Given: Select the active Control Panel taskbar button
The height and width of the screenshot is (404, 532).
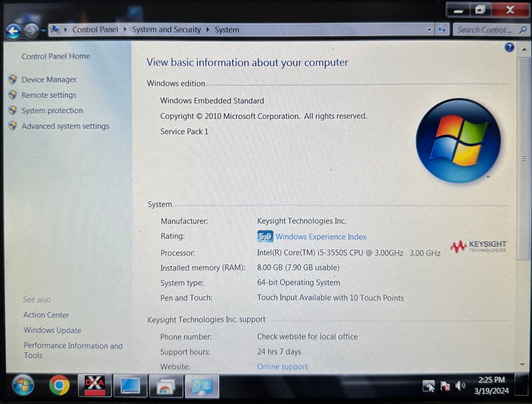Looking at the screenshot, I should pos(202,386).
